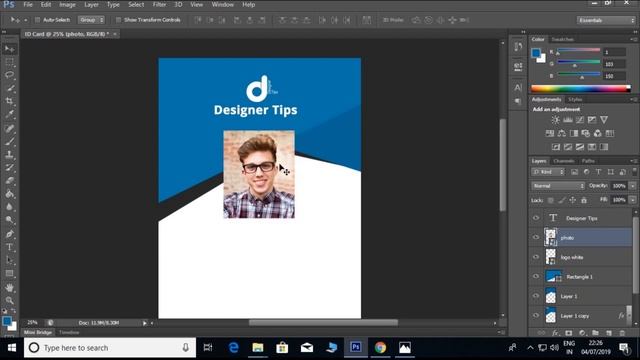The width and height of the screenshot is (640, 360).
Task: Toggle layer filter on/off switch
Action: [x=634, y=171]
